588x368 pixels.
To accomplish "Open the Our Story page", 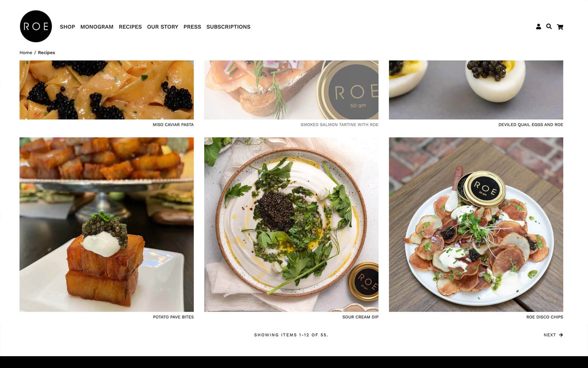I will (163, 27).
